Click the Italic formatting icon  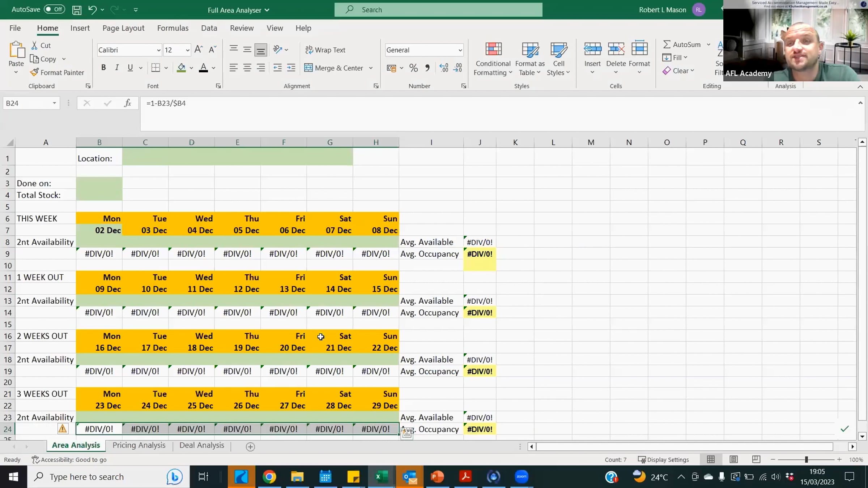pyautogui.click(x=117, y=68)
